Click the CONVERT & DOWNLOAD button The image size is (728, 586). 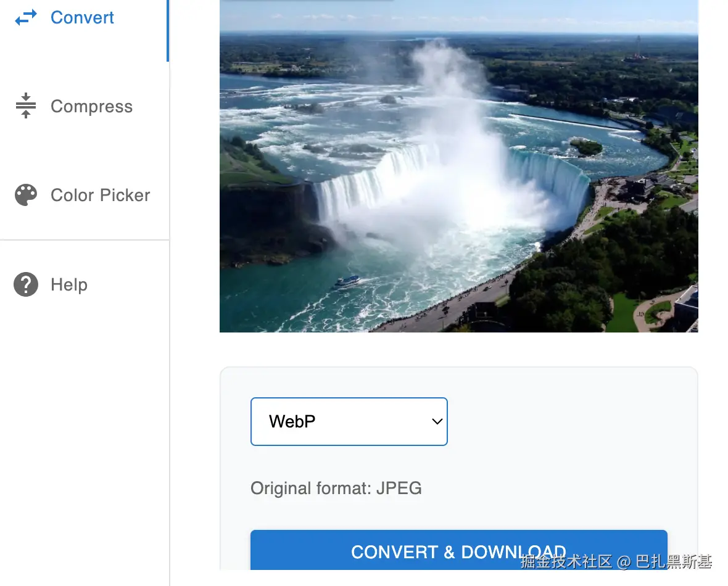click(459, 550)
